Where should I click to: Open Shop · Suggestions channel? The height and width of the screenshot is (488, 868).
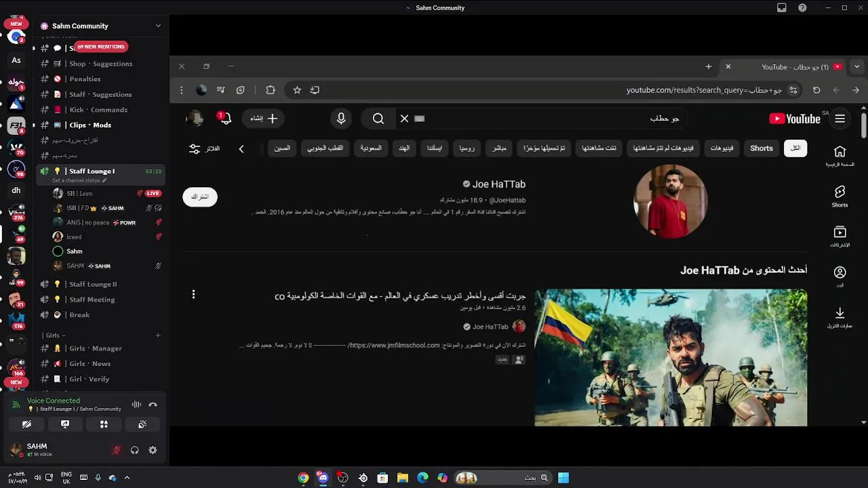point(100,64)
